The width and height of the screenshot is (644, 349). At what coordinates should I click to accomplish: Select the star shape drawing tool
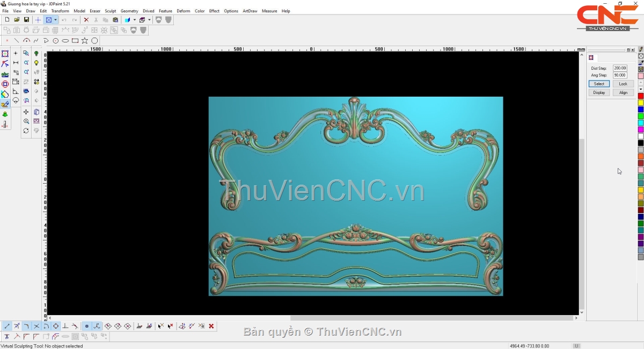point(85,41)
